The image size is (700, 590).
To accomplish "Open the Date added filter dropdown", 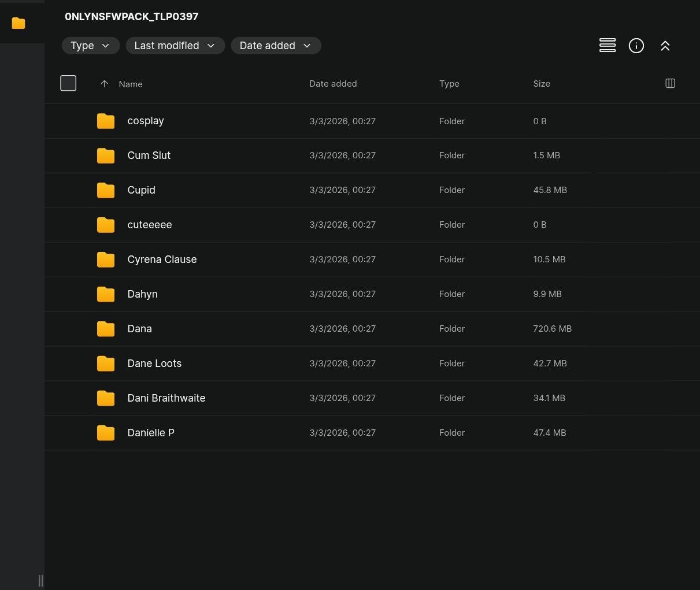I will click(x=275, y=46).
